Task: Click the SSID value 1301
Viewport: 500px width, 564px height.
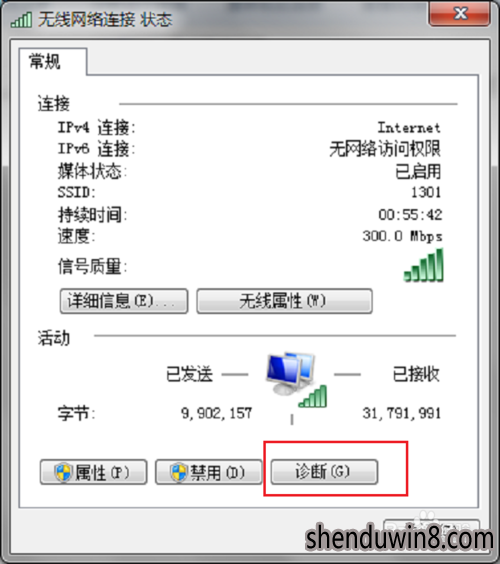Action: [x=426, y=192]
